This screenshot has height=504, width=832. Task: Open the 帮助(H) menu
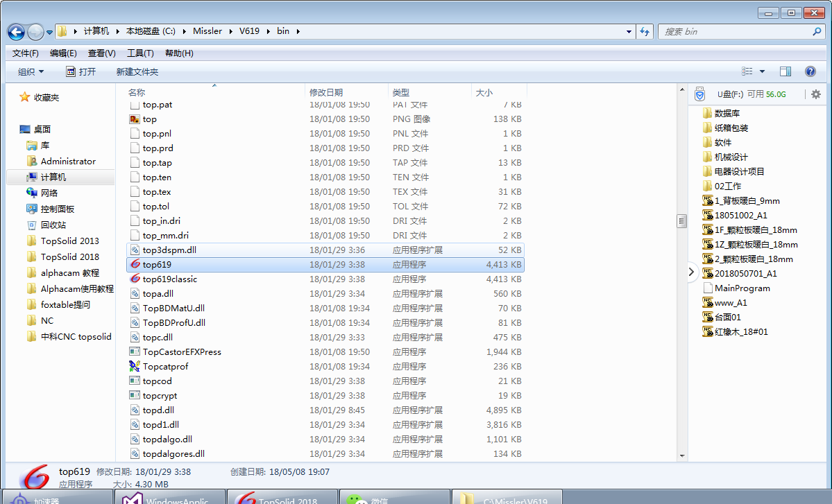179,53
